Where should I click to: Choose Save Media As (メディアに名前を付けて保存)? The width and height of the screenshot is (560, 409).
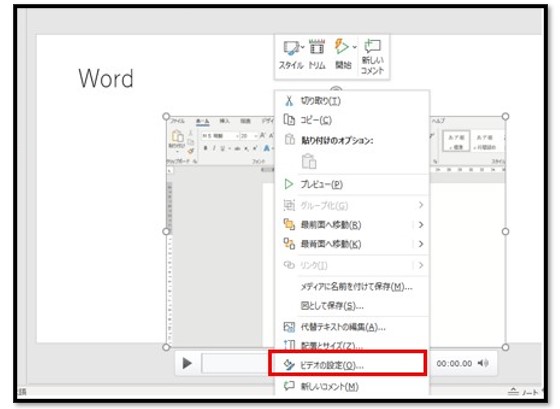coord(351,286)
